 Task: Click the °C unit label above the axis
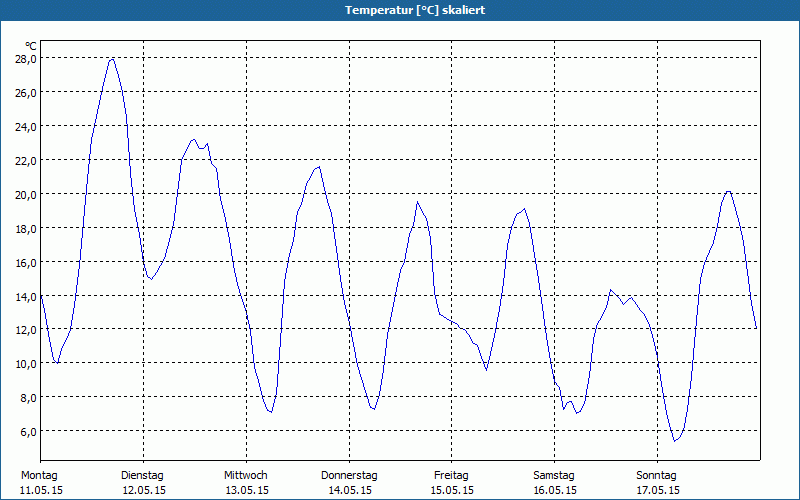31,45
